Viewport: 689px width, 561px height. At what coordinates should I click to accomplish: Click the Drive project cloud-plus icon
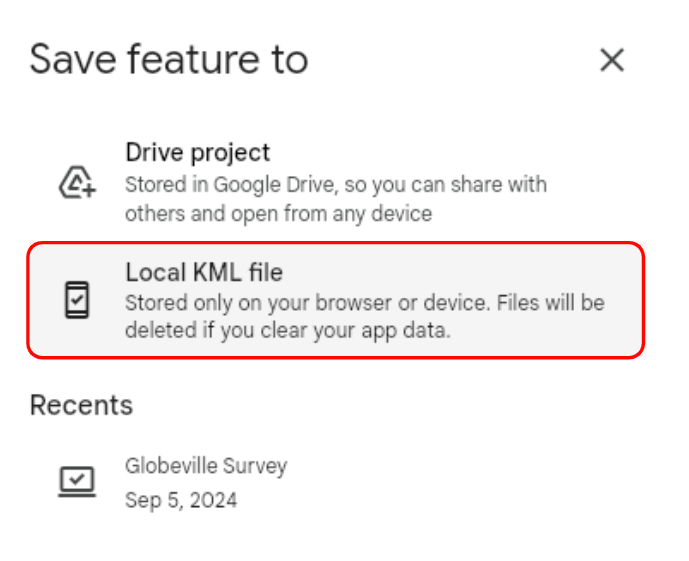click(77, 184)
